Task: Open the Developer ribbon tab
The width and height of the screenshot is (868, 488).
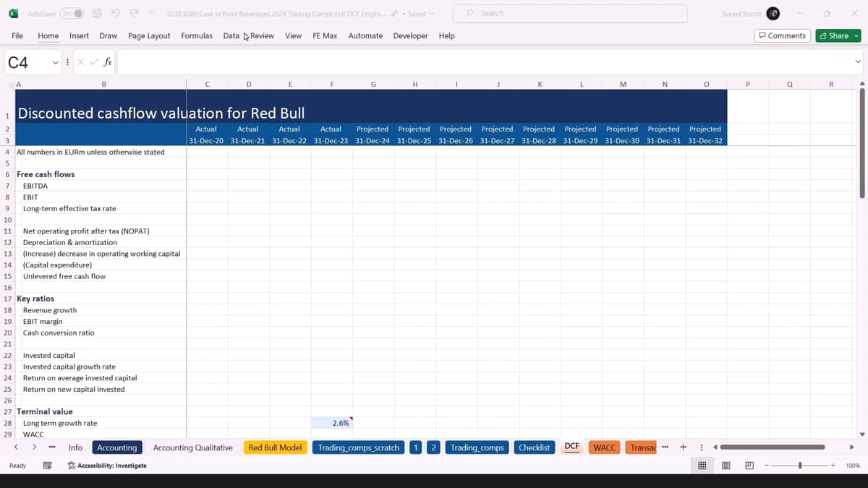Action: (410, 35)
